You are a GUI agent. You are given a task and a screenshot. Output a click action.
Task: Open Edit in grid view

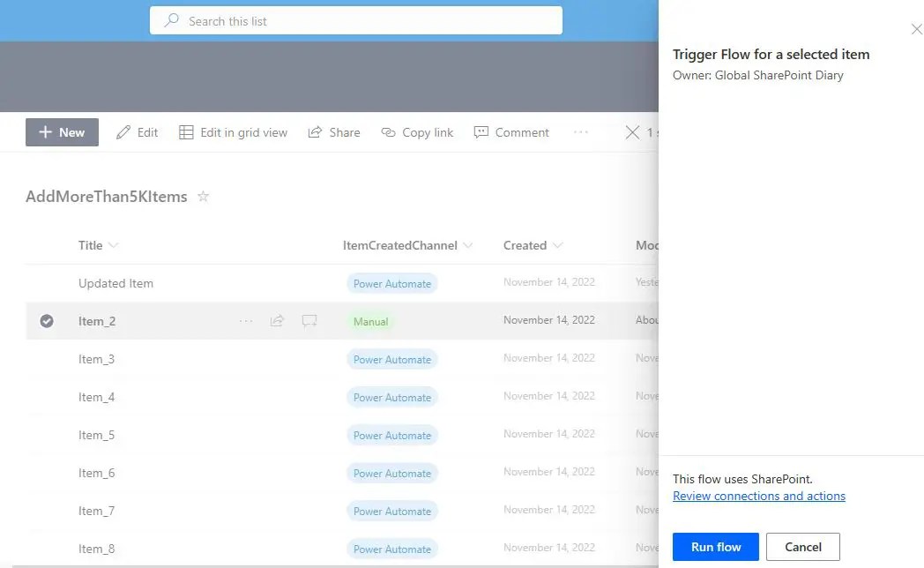click(x=233, y=132)
